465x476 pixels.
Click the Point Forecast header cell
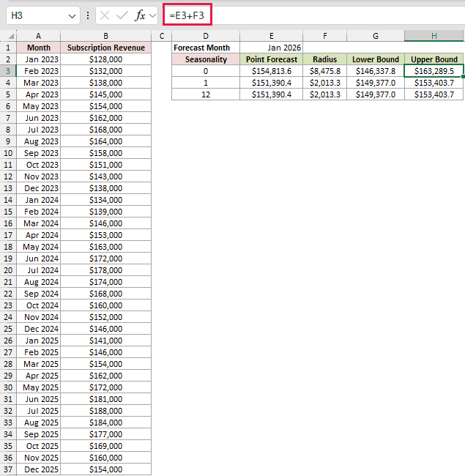(x=272, y=59)
